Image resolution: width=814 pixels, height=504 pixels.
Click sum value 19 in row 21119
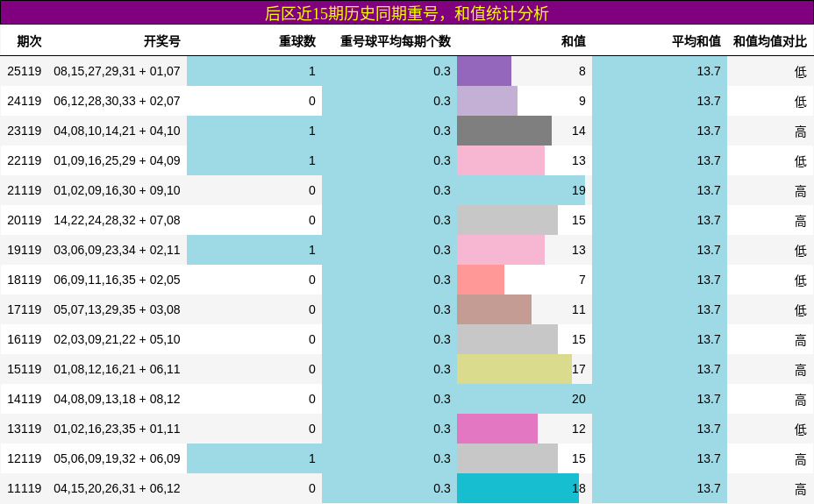579,190
